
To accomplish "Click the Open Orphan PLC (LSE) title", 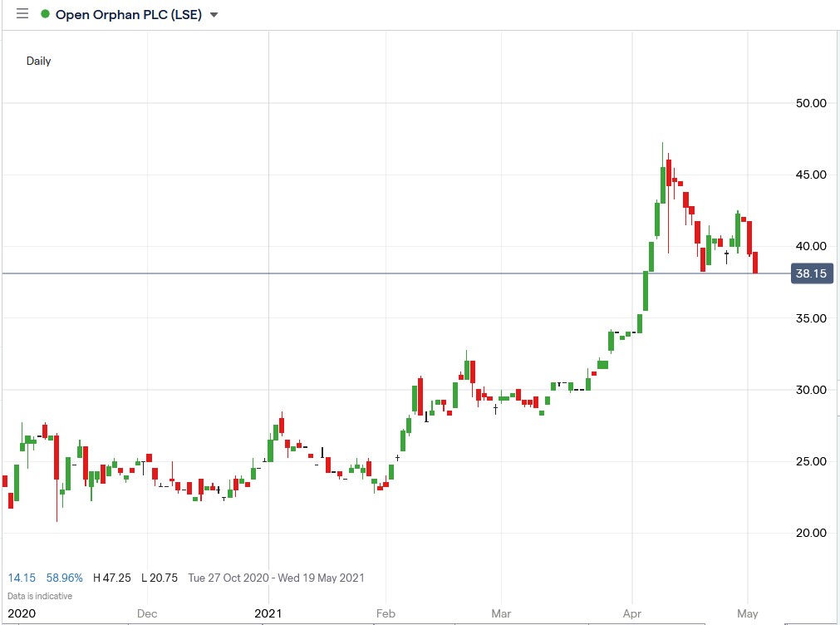I will pos(131,14).
